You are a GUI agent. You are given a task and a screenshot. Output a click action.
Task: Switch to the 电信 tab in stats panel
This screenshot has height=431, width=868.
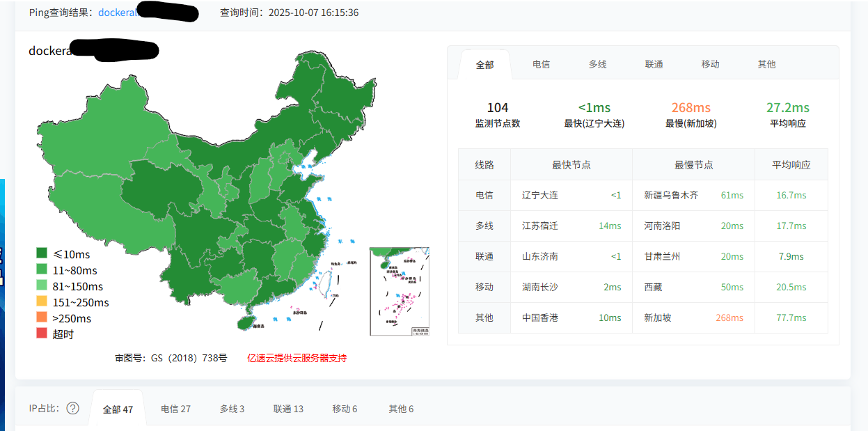(541, 64)
